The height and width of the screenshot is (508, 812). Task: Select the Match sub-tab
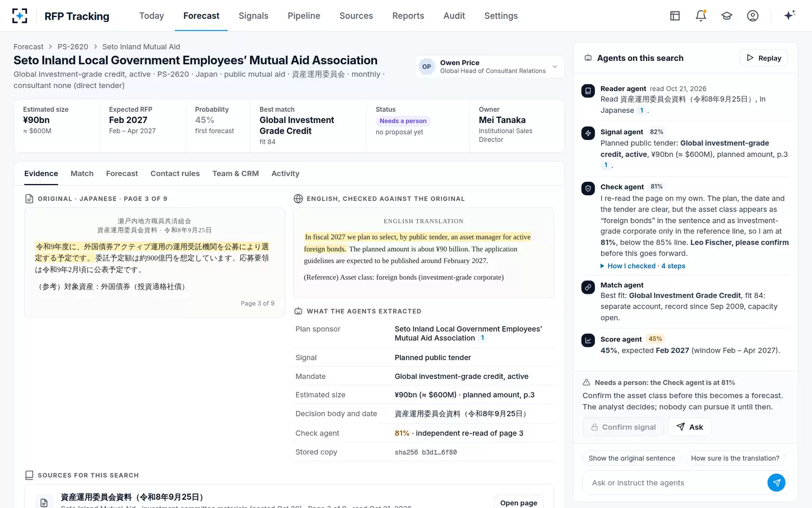pyautogui.click(x=82, y=173)
